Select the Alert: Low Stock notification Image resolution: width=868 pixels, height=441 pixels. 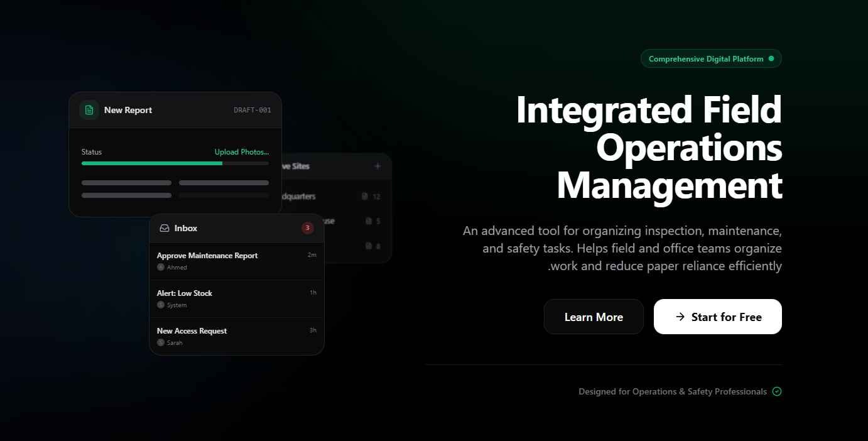[x=185, y=293]
